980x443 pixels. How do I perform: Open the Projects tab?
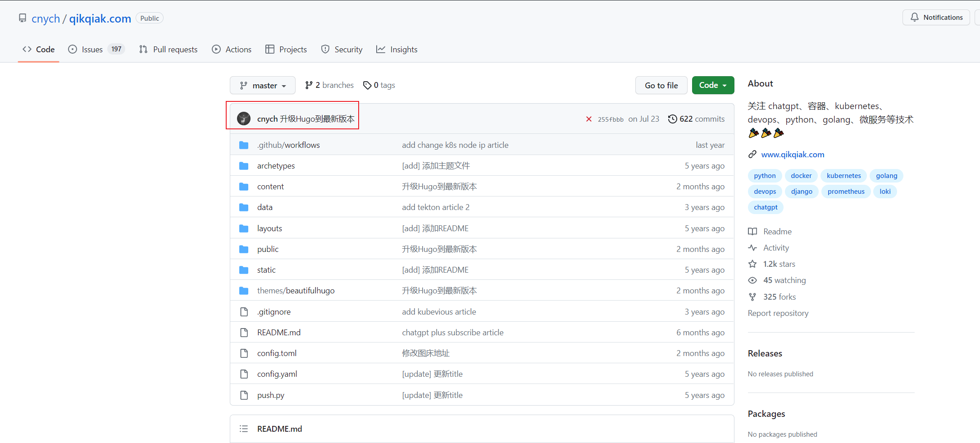(x=286, y=50)
